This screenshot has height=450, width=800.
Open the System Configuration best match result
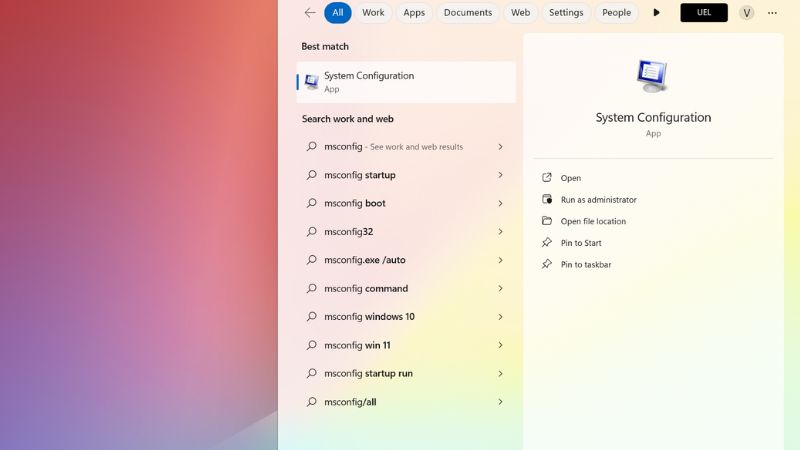[x=406, y=82]
